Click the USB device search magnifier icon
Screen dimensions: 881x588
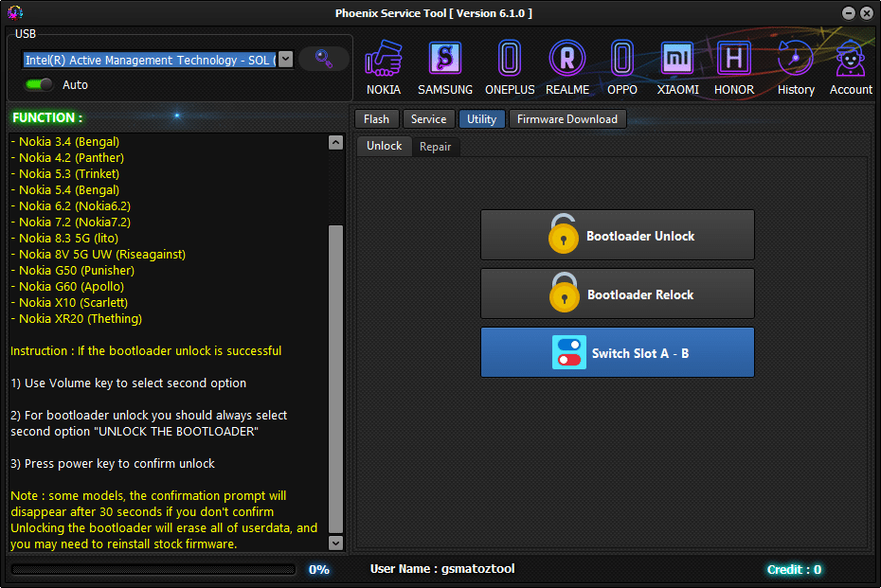coord(323,59)
